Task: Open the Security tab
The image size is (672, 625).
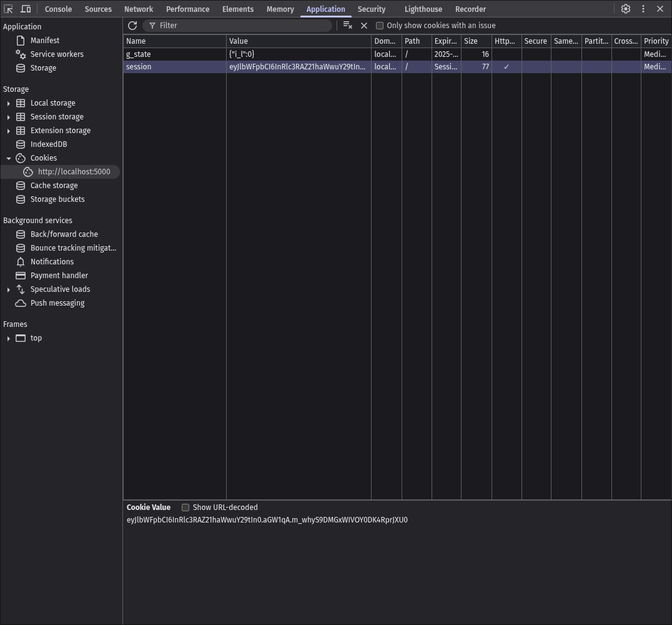Action: click(372, 9)
